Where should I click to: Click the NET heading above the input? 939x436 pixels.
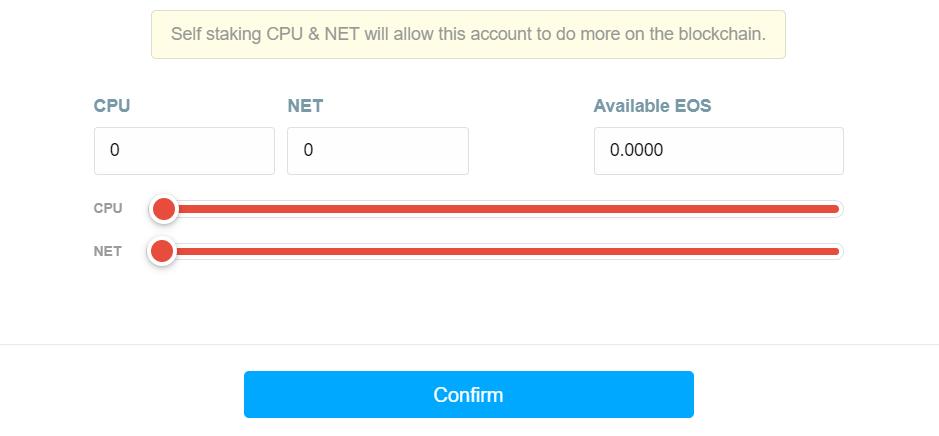click(305, 106)
